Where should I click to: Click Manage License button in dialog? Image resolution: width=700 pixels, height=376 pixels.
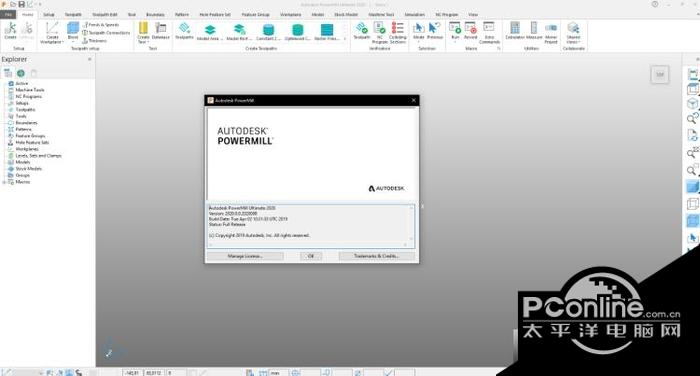pyautogui.click(x=245, y=256)
